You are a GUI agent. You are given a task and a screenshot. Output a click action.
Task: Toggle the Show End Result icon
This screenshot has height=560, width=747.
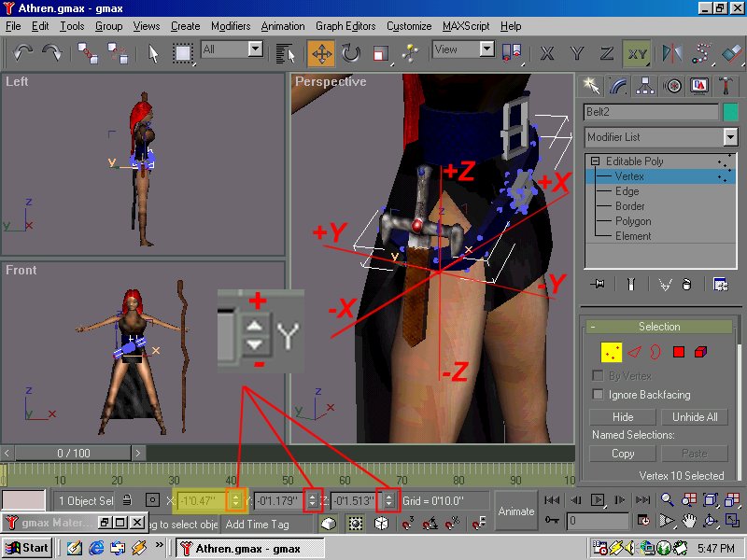[x=631, y=285]
